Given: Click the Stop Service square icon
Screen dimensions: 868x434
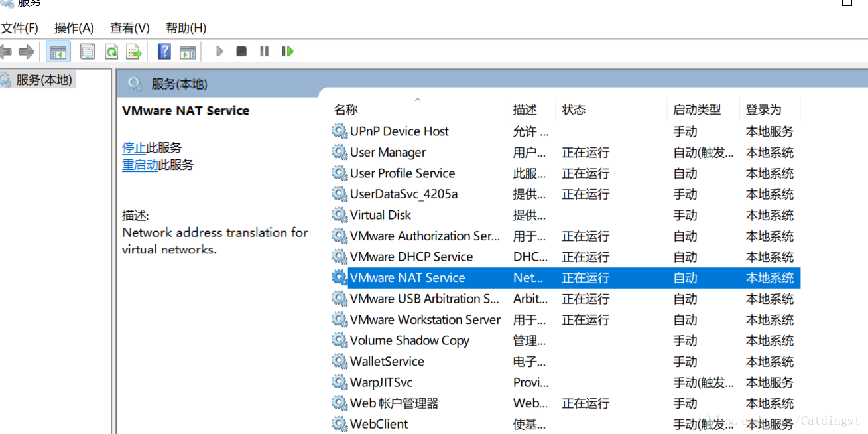Looking at the screenshot, I should [x=241, y=52].
